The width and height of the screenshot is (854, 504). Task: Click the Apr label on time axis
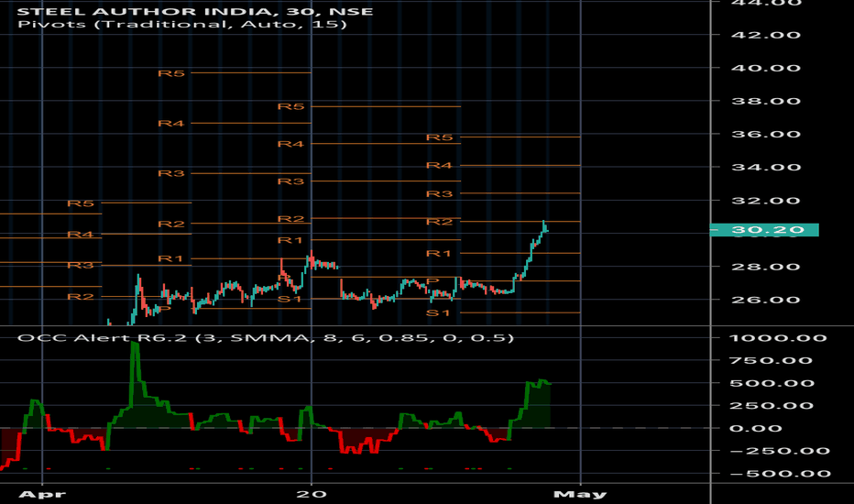tap(42, 495)
